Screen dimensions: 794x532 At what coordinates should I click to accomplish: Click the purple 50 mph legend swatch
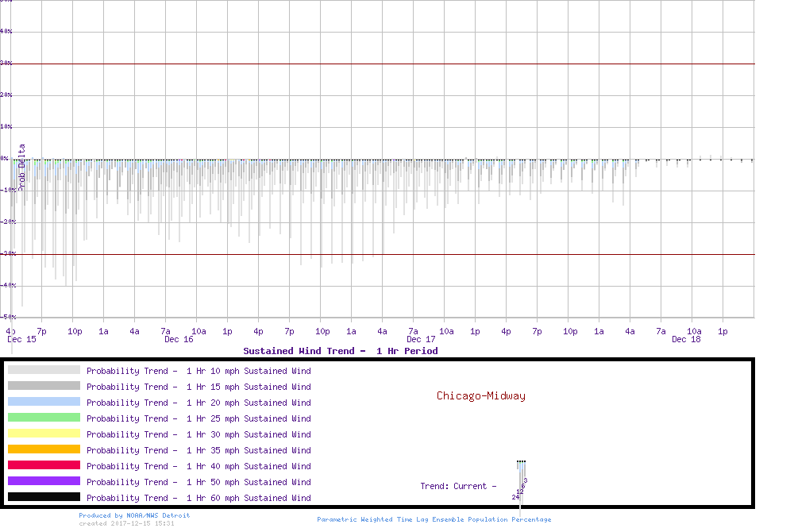44,481
